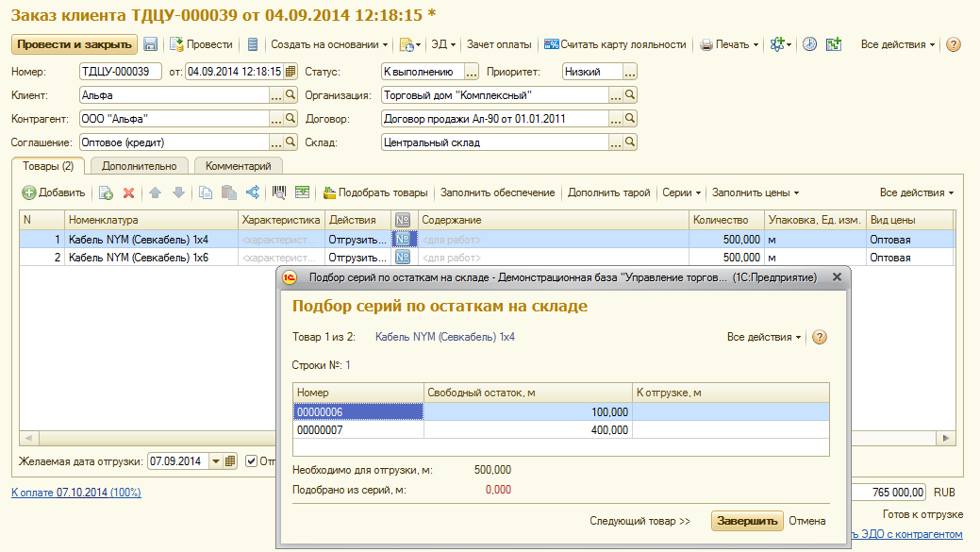Click Заполнить обеспечение button
The height and width of the screenshot is (552, 980).
tap(497, 192)
